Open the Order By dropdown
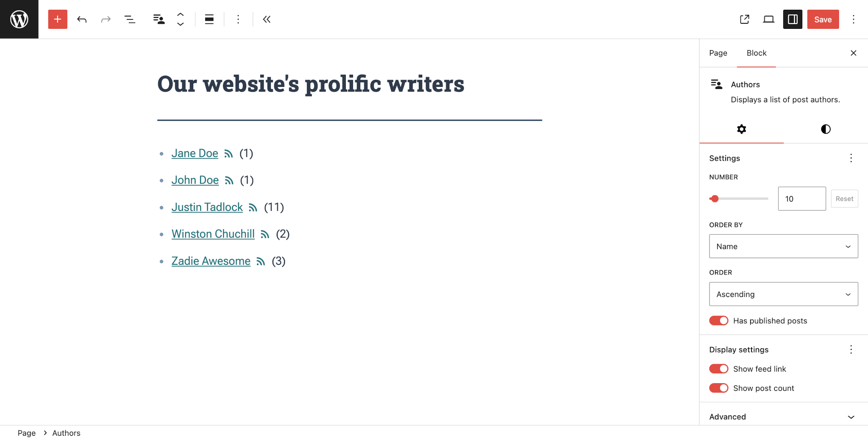The image size is (868, 440). (783, 247)
